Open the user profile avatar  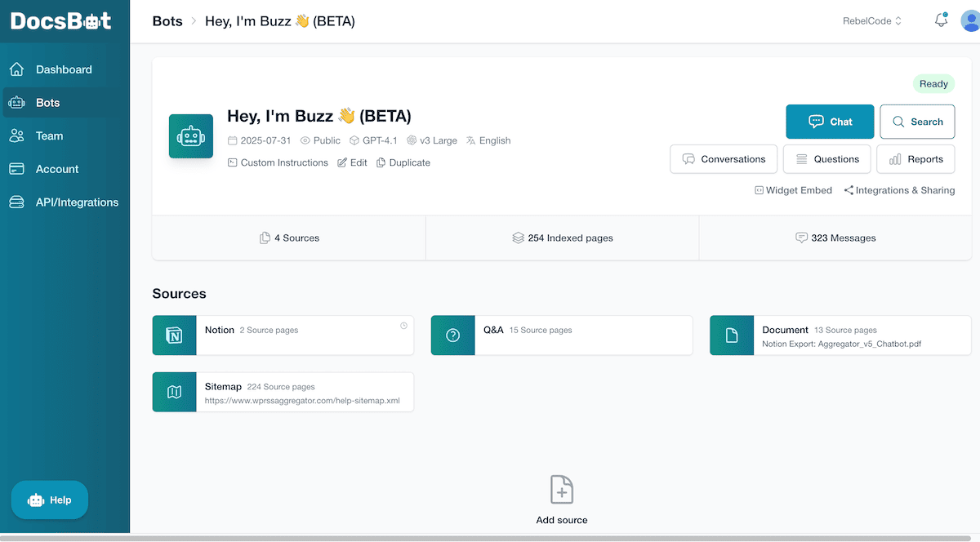[970, 20]
